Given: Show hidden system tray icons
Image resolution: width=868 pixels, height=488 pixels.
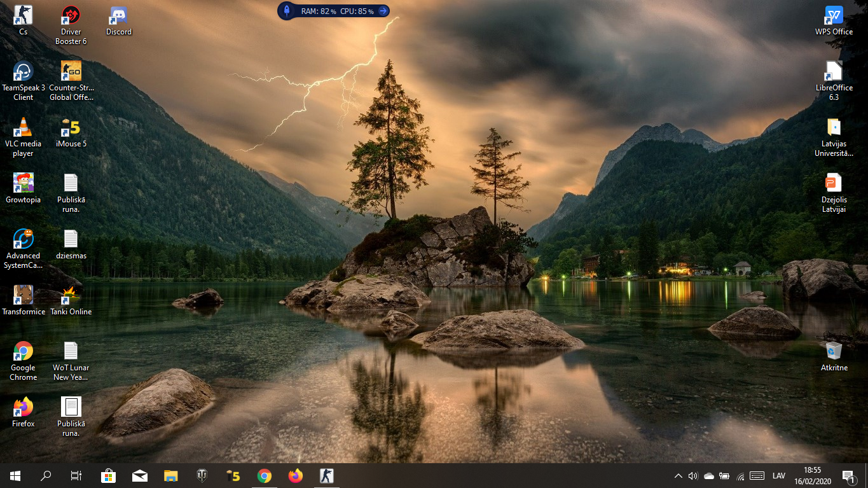Looking at the screenshot, I should [x=678, y=476].
